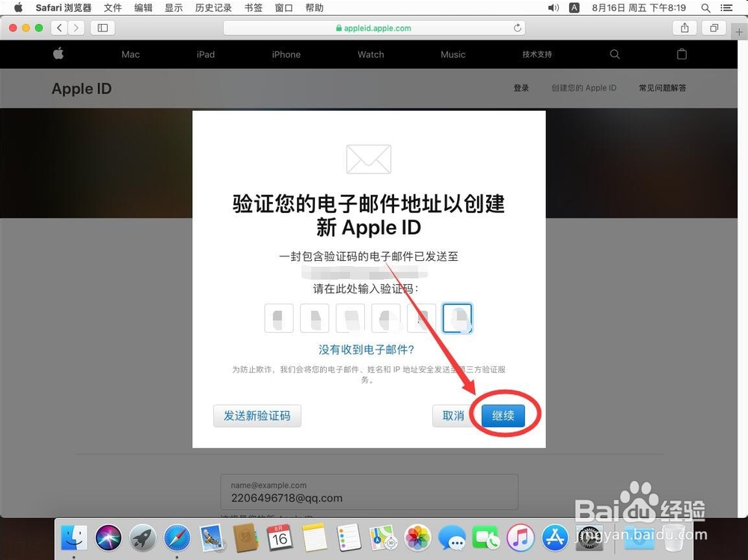Open Watch in site navigation
The image size is (748, 560).
371,55
